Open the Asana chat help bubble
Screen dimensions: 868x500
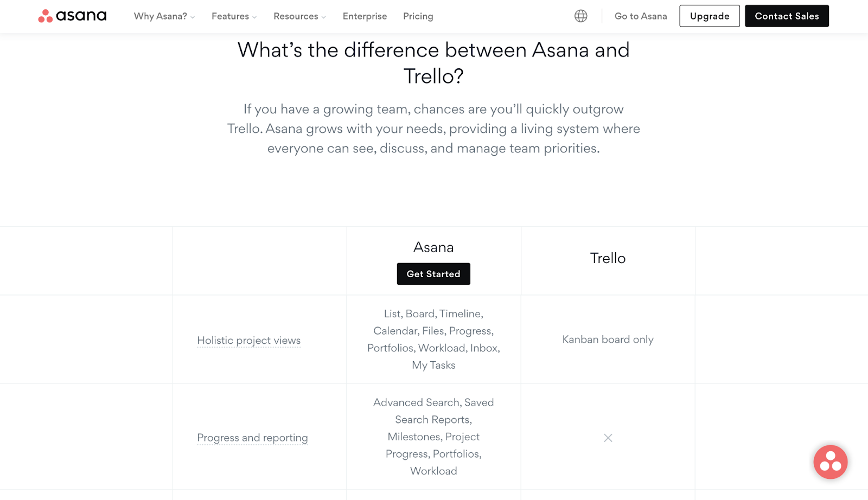coord(830,462)
